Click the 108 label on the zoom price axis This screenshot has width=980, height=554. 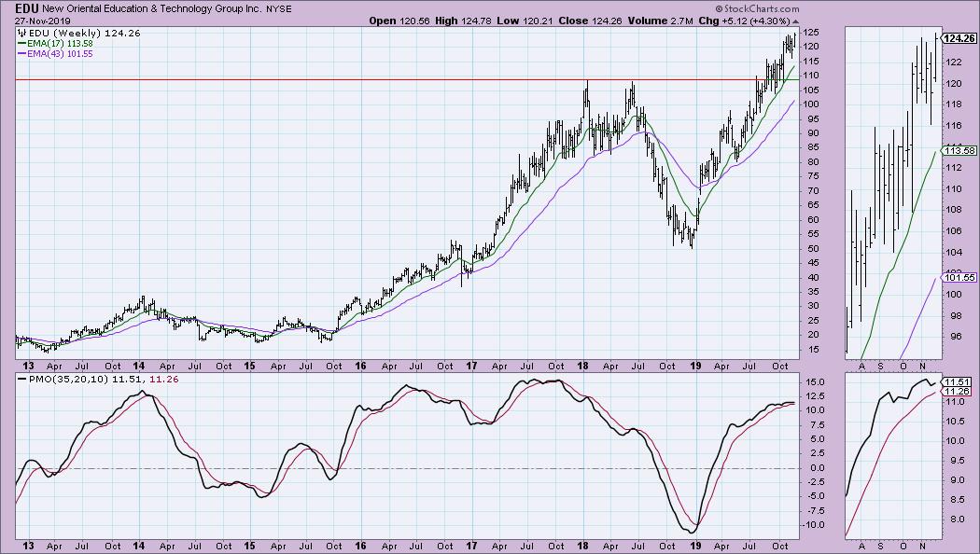coord(953,210)
